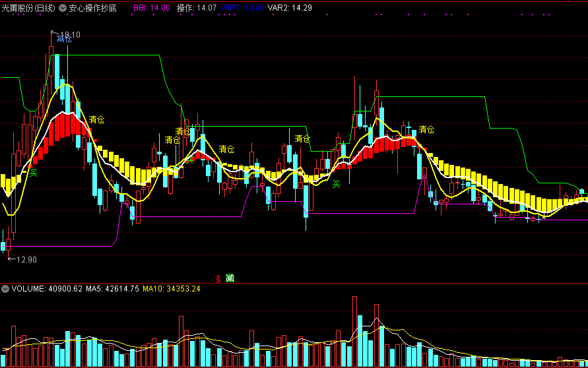The image size is (588, 368).
Task: Select the BBI: 14.00 value
Action: [152, 8]
